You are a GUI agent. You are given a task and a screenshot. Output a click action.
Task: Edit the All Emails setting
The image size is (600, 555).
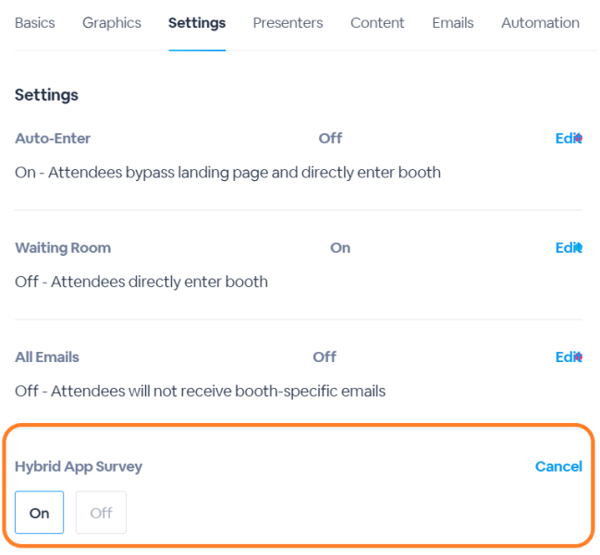click(569, 357)
